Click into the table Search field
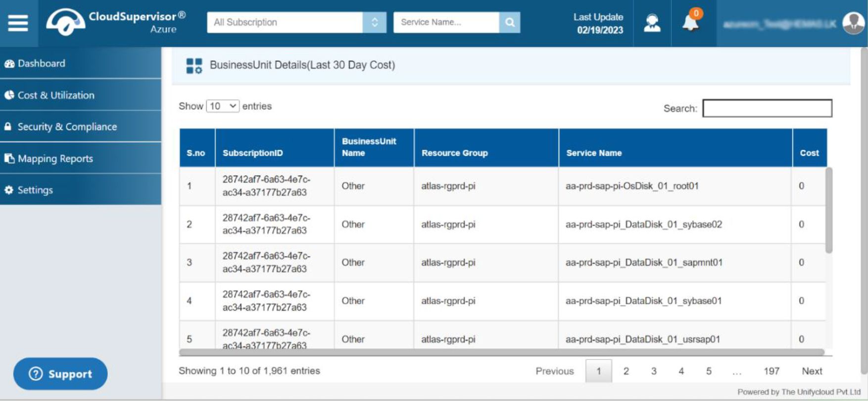868x401 pixels. coord(767,108)
